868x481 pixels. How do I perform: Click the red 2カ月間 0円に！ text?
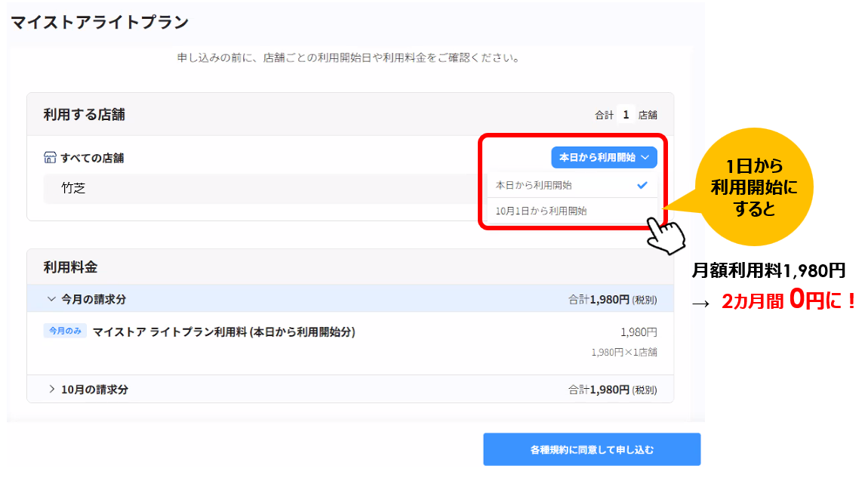[x=789, y=301]
